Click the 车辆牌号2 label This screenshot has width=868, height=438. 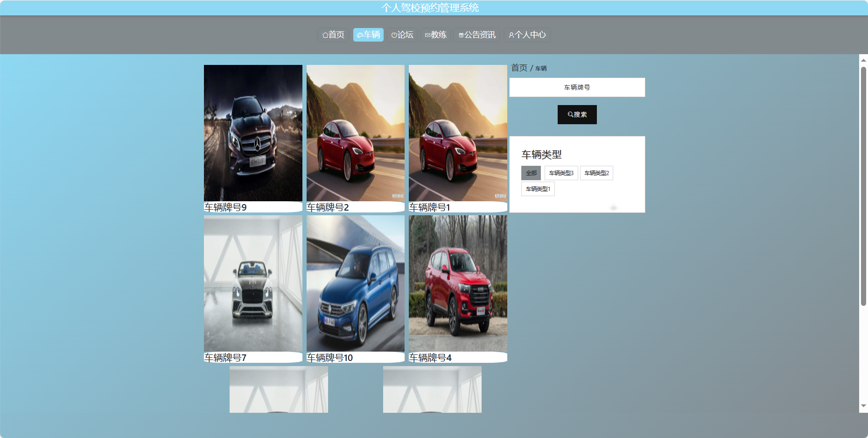tap(328, 207)
